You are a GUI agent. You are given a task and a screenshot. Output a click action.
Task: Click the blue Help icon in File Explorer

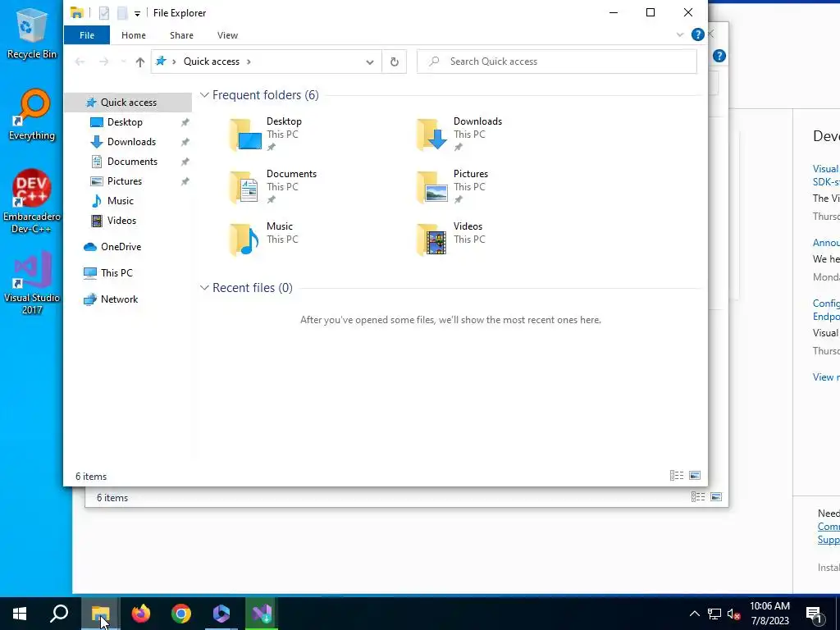(x=697, y=34)
